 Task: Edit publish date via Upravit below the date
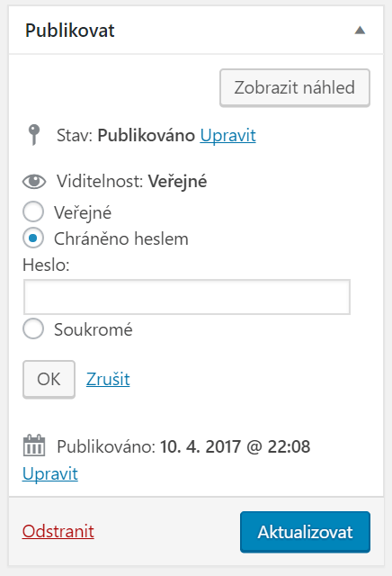pos(50,474)
